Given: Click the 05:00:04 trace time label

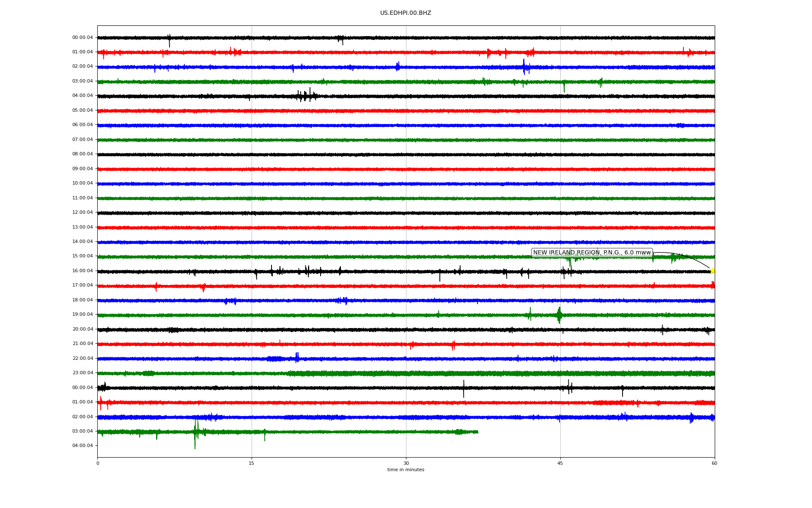Looking at the screenshot, I should coord(82,110).
